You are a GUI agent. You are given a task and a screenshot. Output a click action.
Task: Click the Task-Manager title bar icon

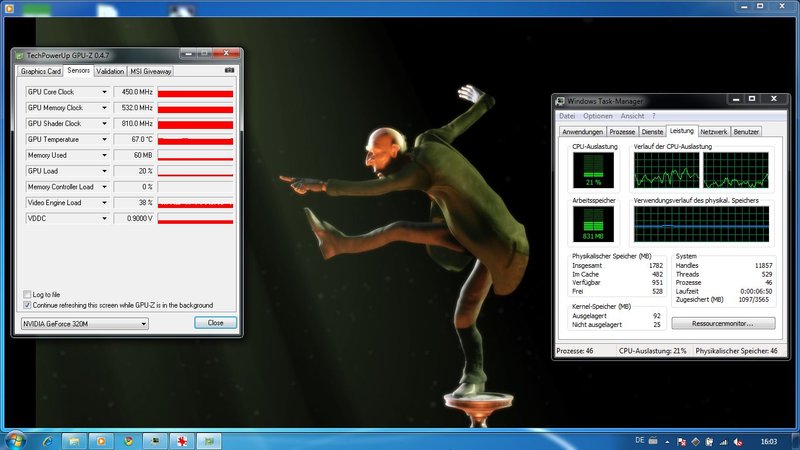coord(560,101)
